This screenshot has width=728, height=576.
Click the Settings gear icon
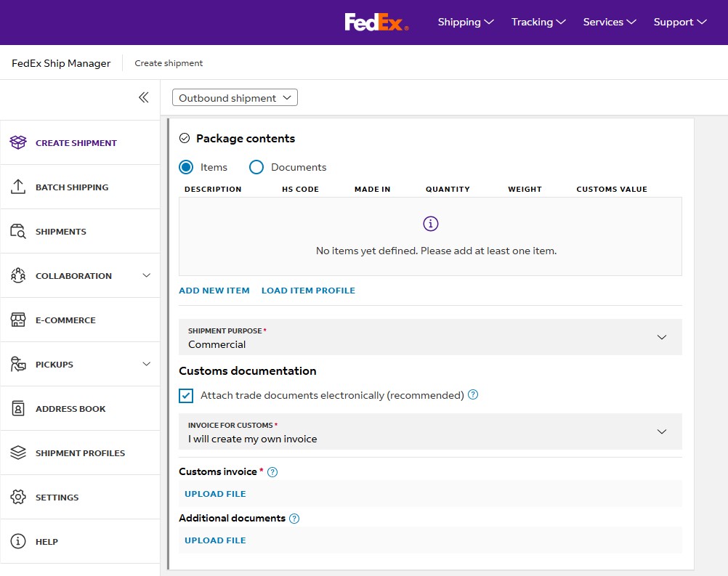coord(18,497)
